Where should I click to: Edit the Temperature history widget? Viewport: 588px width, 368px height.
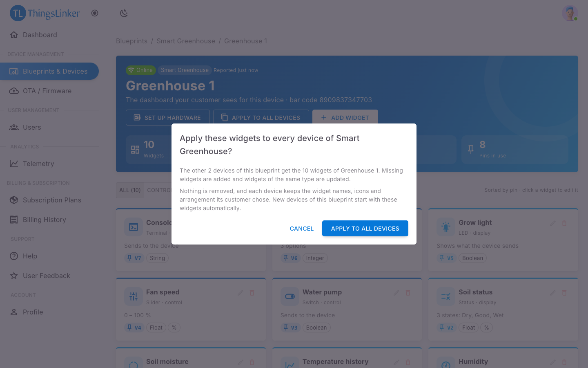(x=396, y=362)
